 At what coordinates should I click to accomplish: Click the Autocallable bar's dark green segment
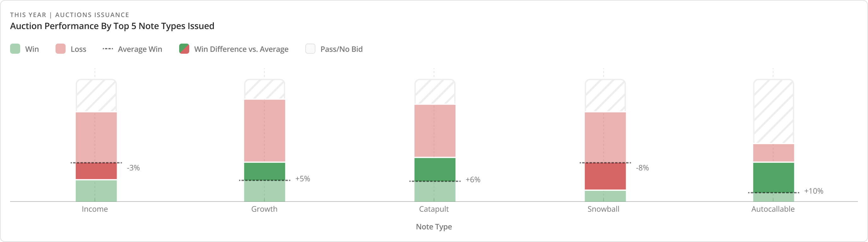coord(774,178)
